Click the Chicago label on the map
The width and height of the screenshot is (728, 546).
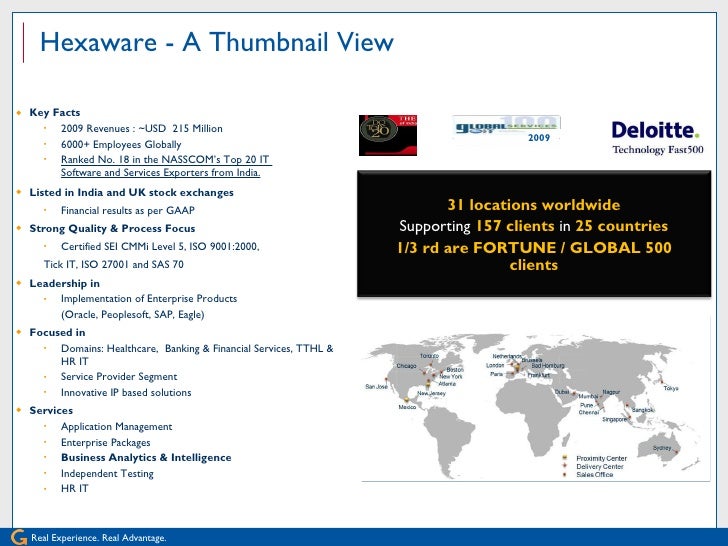406,366
